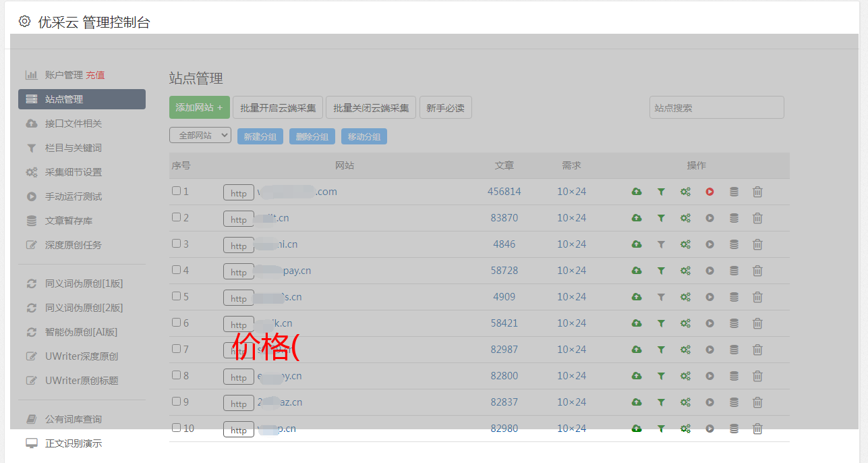Click the cloud upload icon in row 1

[637, 192]
